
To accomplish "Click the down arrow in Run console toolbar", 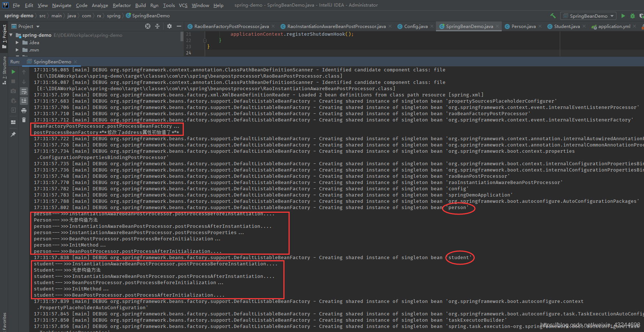I will click(x=24, y=81).
